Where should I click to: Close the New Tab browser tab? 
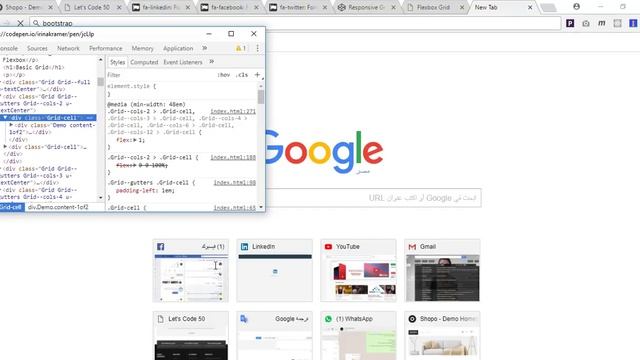pyautogui.click(x=530, y=7)
